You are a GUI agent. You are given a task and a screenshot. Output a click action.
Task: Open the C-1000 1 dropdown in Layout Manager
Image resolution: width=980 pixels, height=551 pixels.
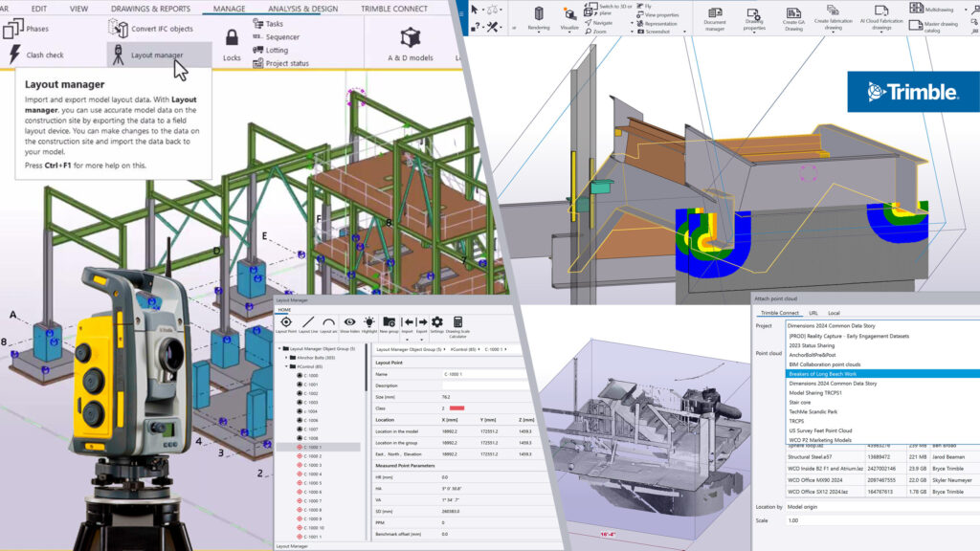[505, 350]
